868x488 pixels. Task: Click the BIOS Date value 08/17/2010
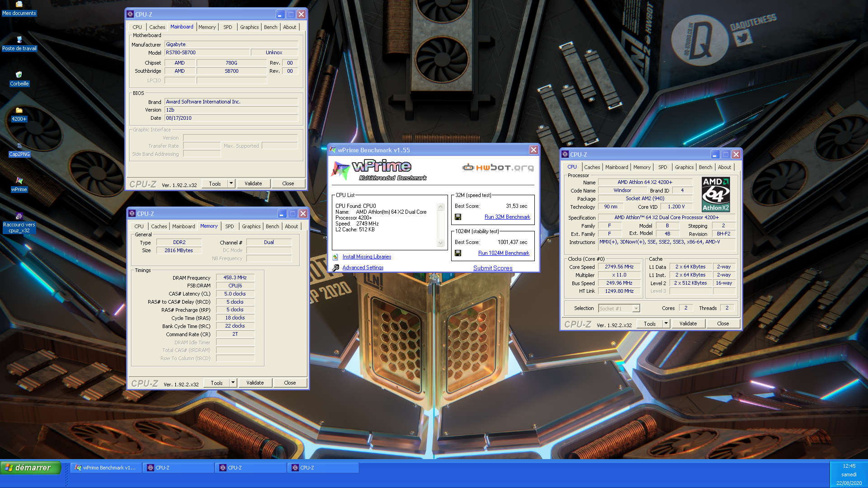(x=231, y=118)
